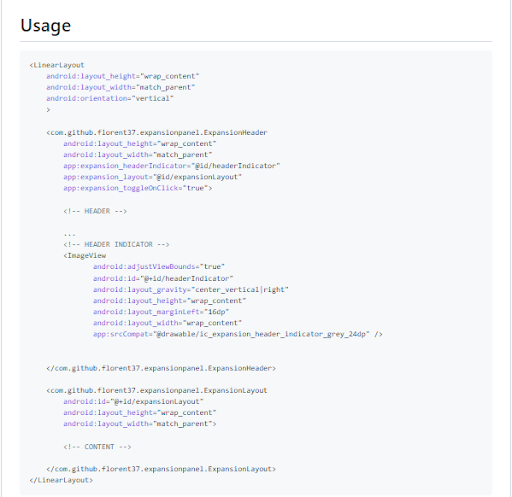Viewport: 512px width, 497px height.
Task: Click the <!-- CONTENT --> comment
Action: coord(97,447)
